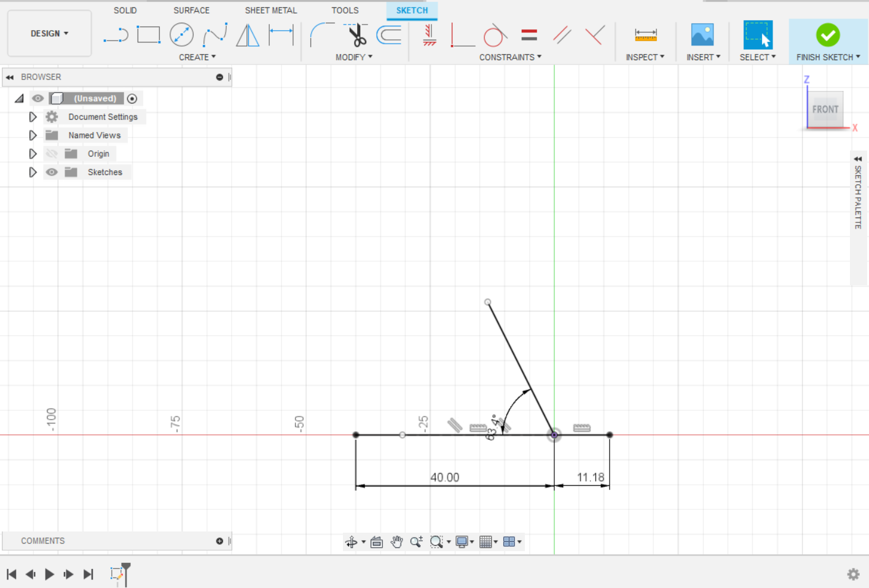This screenshot has width=869, height=588.
Task: Activate the Select window tool icon
Action: tap(758, 35)
